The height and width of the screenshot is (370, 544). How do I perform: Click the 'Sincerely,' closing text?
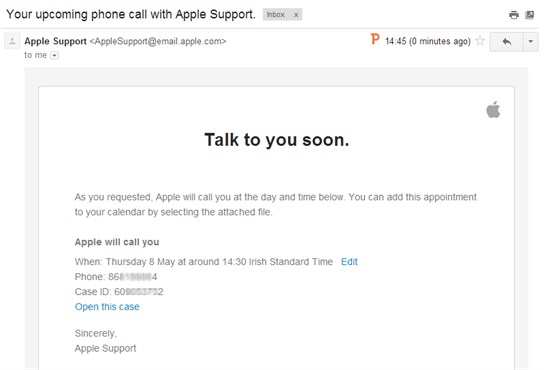pos(96,334)
